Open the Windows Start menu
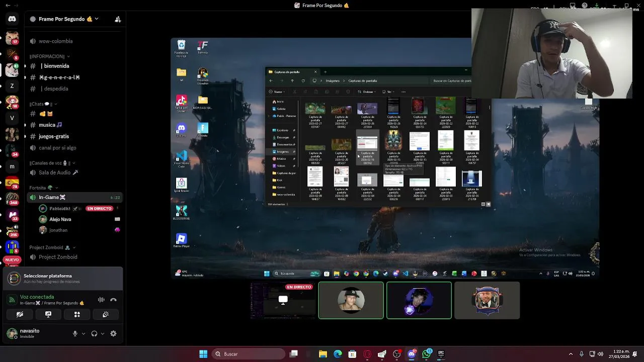This screenshot has height=362, width=644. tap(203, 354)
